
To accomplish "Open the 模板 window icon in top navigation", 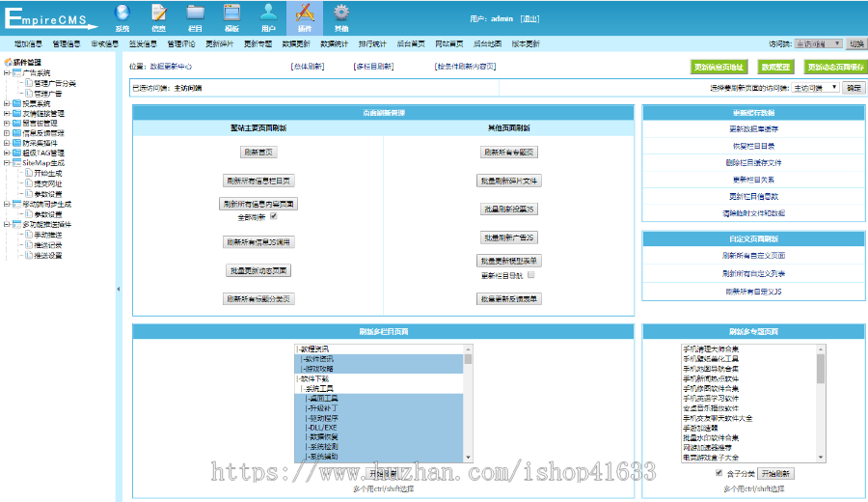I will [231, 13].
